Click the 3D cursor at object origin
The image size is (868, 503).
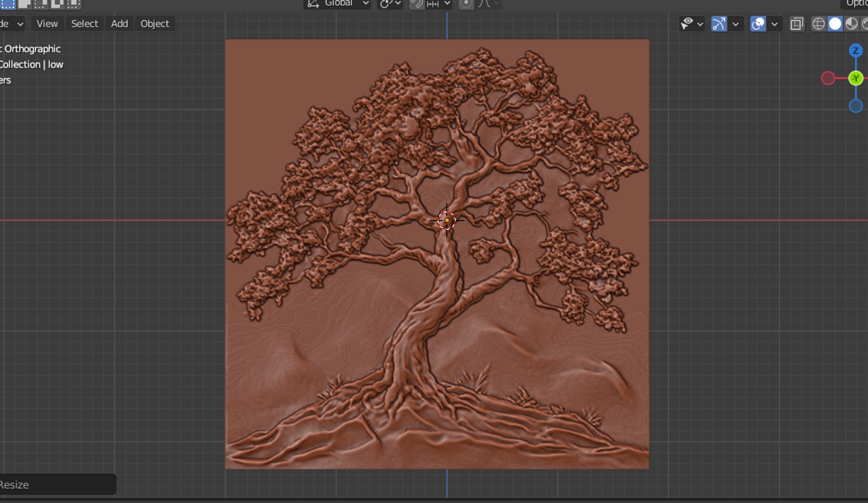coord(446,220)
